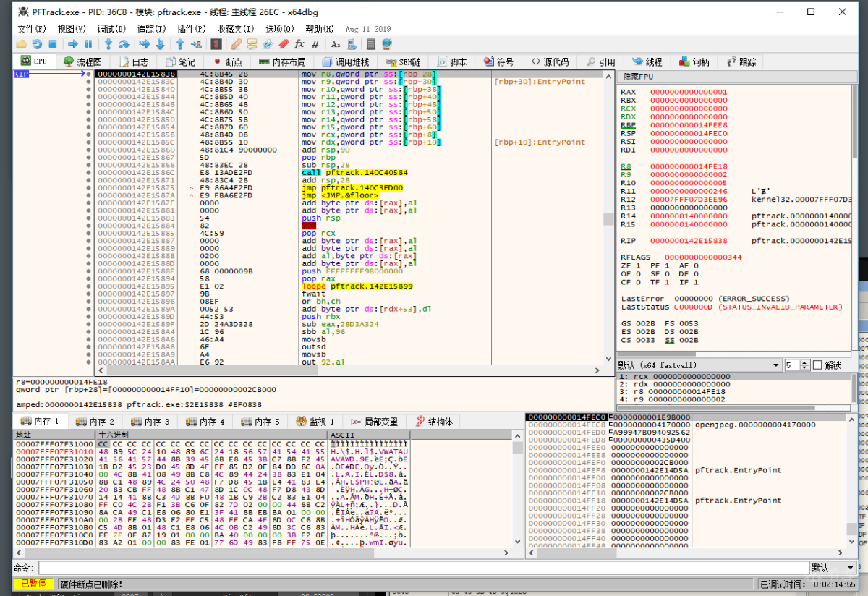This screenshot has height=596, width=868.
Task: Execute till return with the up arrow
Action: tap(179, 44)
